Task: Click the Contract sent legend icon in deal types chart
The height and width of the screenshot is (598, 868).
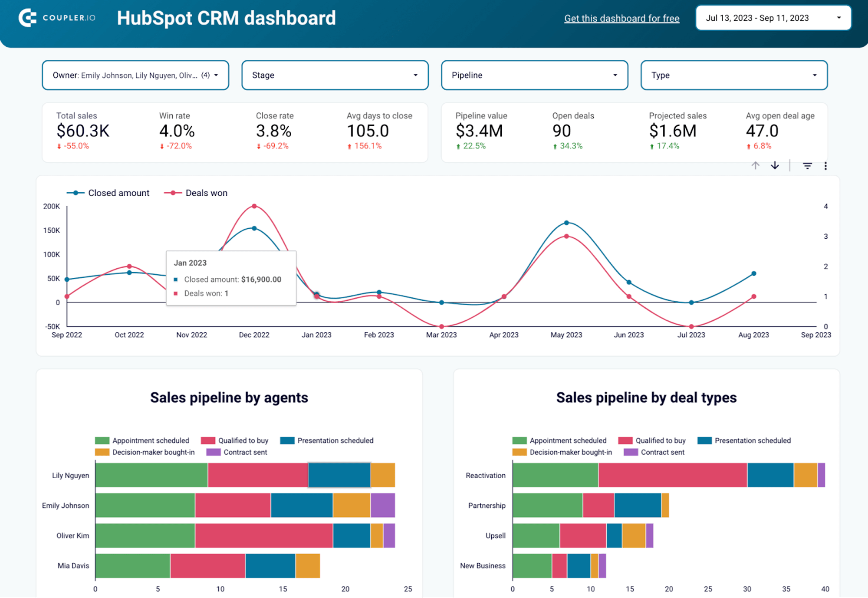Action: pyautogui.click(x=630, y=452)
